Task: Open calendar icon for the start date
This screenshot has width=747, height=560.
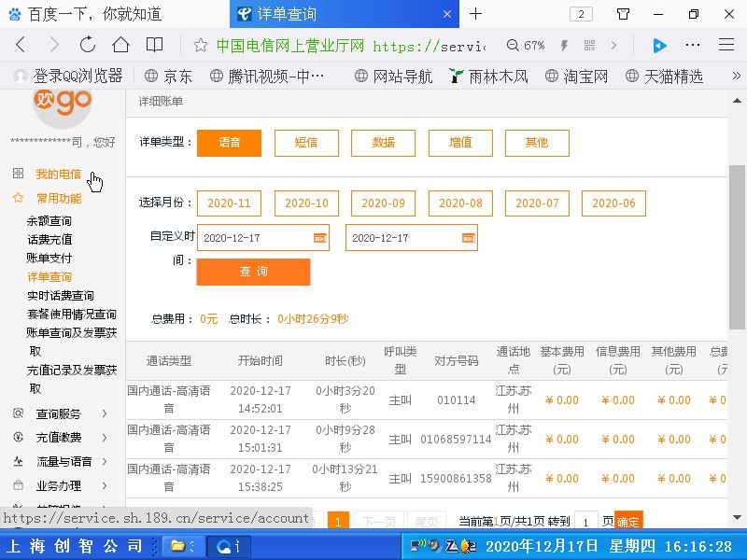Action: (x=320, y=238)
